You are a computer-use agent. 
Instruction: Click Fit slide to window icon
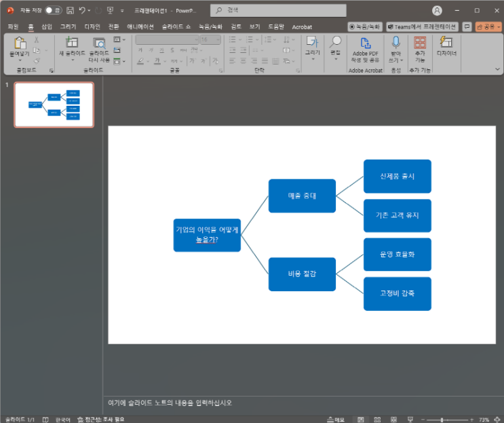pyautogui.click(x=497, y=420)
